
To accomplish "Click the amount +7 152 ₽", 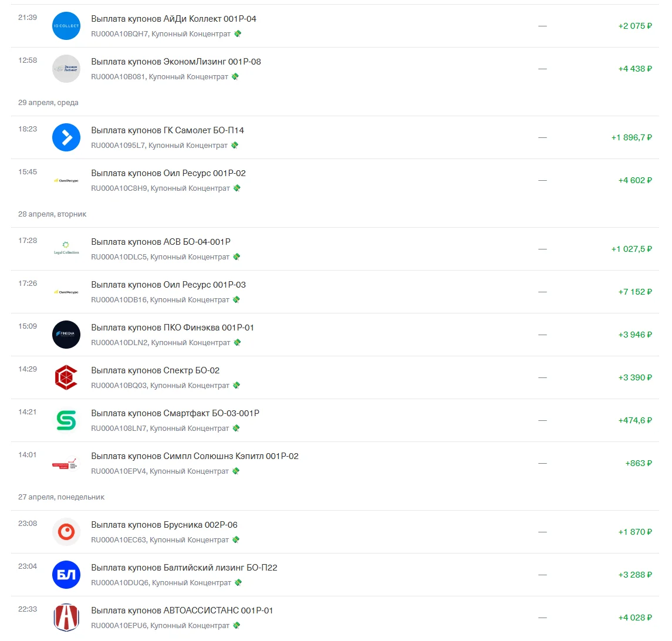I will click(x=634, y=292).
